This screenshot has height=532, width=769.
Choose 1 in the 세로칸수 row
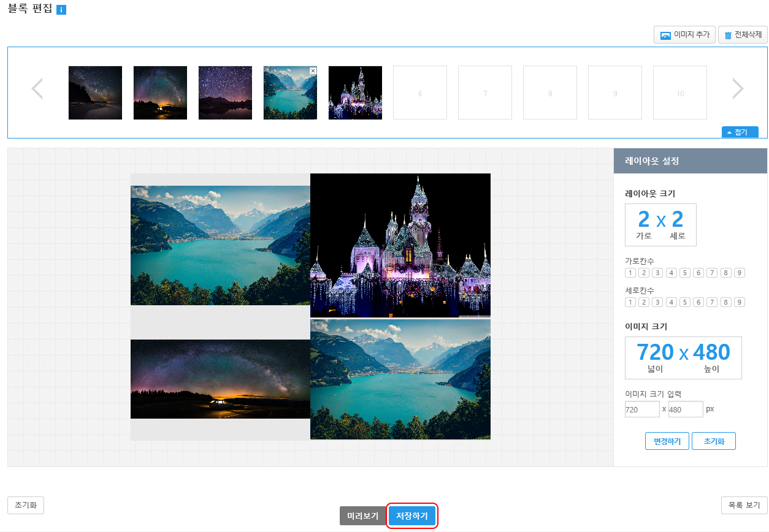630,302
